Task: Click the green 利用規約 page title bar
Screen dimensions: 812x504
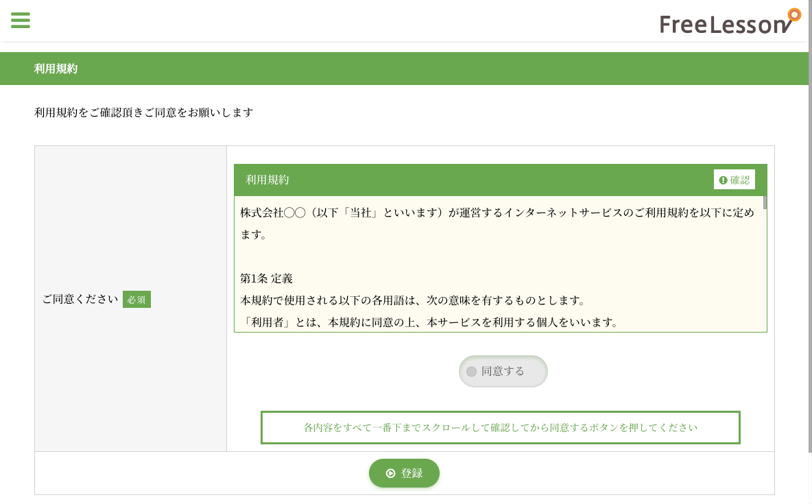Action: coord(405,69)
